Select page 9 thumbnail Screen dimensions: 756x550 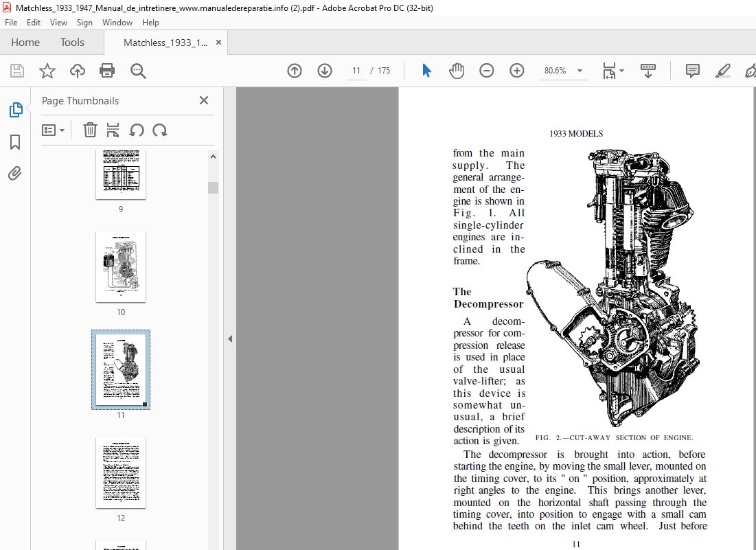click(121, 174)
